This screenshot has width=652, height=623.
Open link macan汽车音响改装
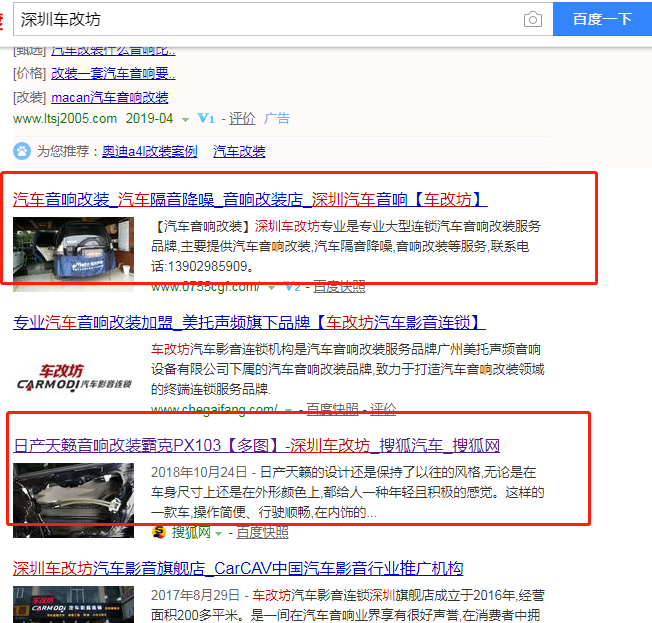click(110, 98)
